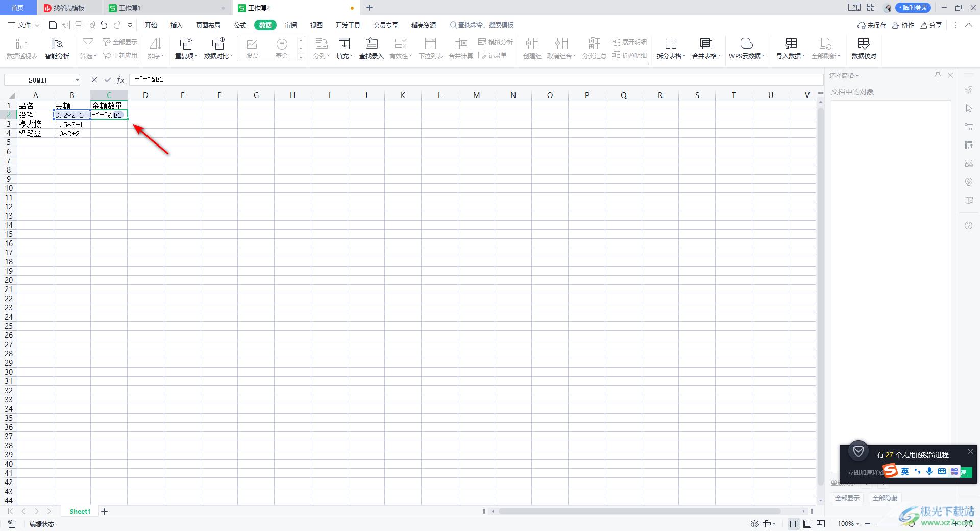980x531 pixels.
Task: Select the Sheet1 sheet tab
Action: click(80, 511)
